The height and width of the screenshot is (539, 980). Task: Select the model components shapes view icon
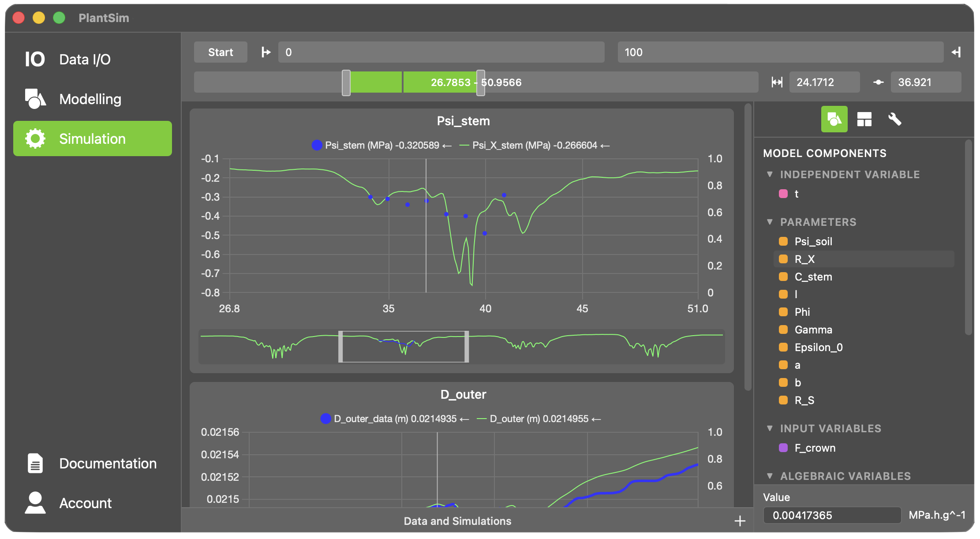click(834, 119)
